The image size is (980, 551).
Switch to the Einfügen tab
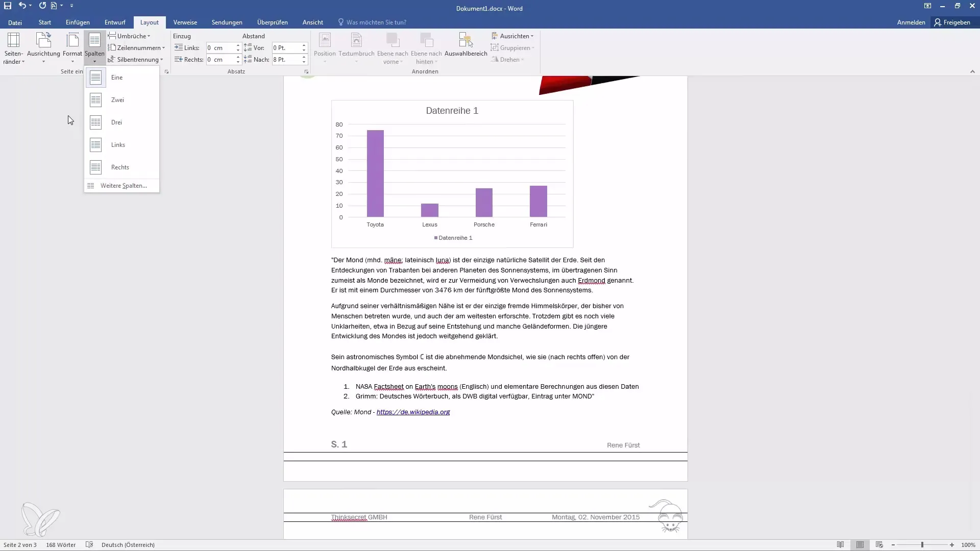[78, 22]
